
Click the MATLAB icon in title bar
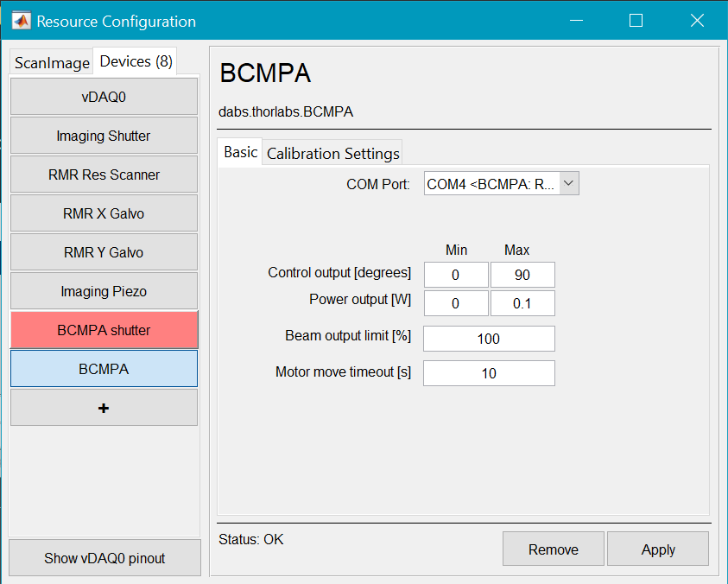22,21
